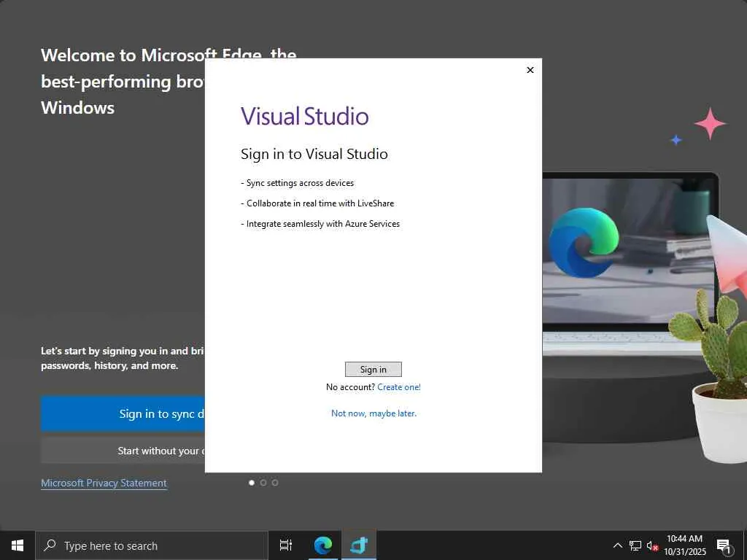Click 'Sign in to sync' in Edge window
This screenshot has width=747, height=560.
[x=123, y=413]
